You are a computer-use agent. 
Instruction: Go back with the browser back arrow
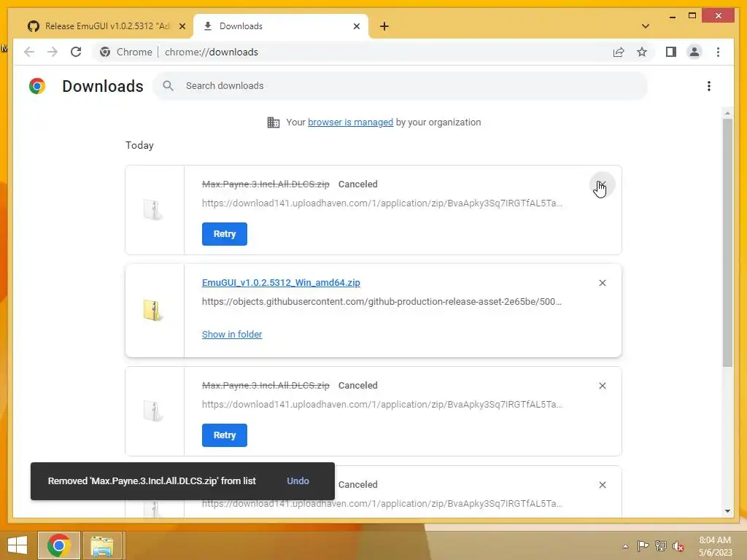click(29, 52)
